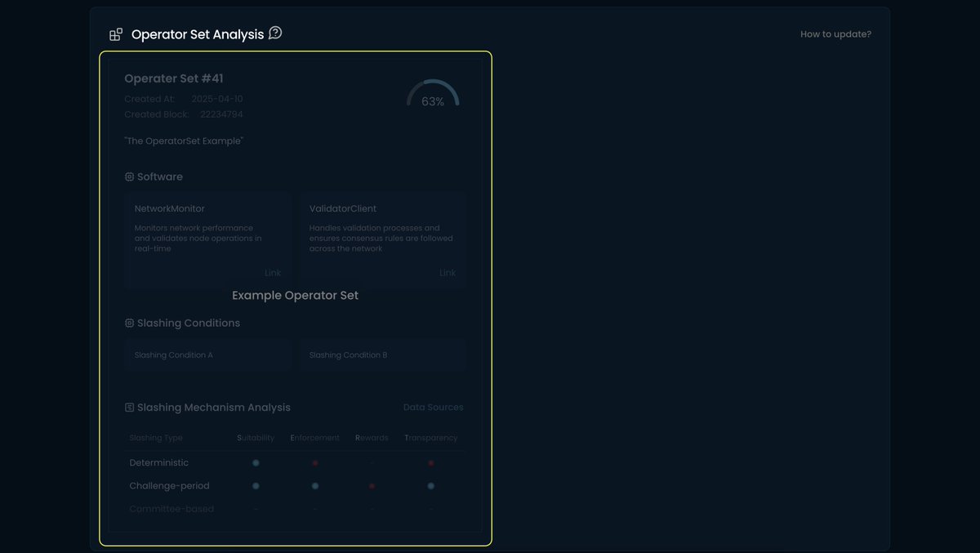Open the ValidatorClient Link
980x553 pixels.
[448, 273]
